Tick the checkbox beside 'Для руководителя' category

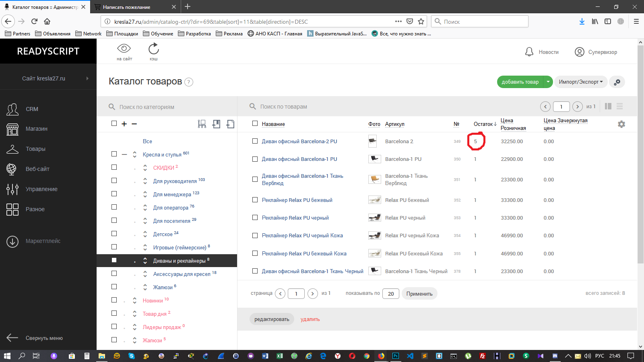pos(114,181)
